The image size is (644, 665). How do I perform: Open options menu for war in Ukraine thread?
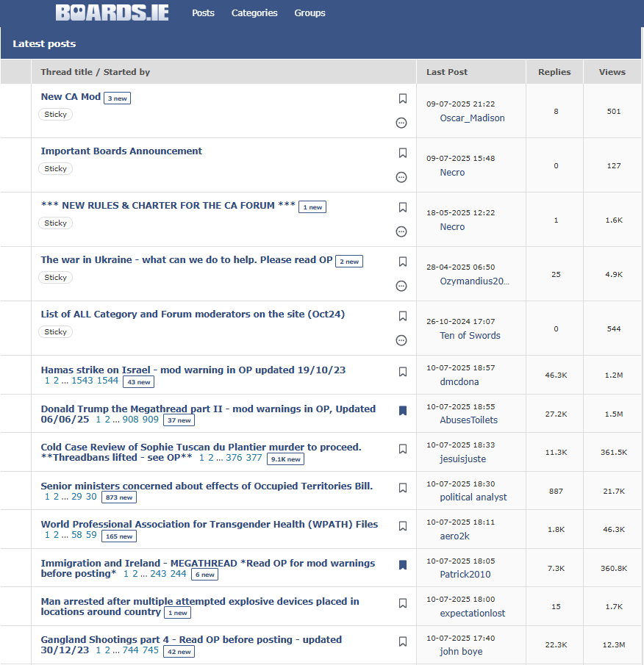401,286
